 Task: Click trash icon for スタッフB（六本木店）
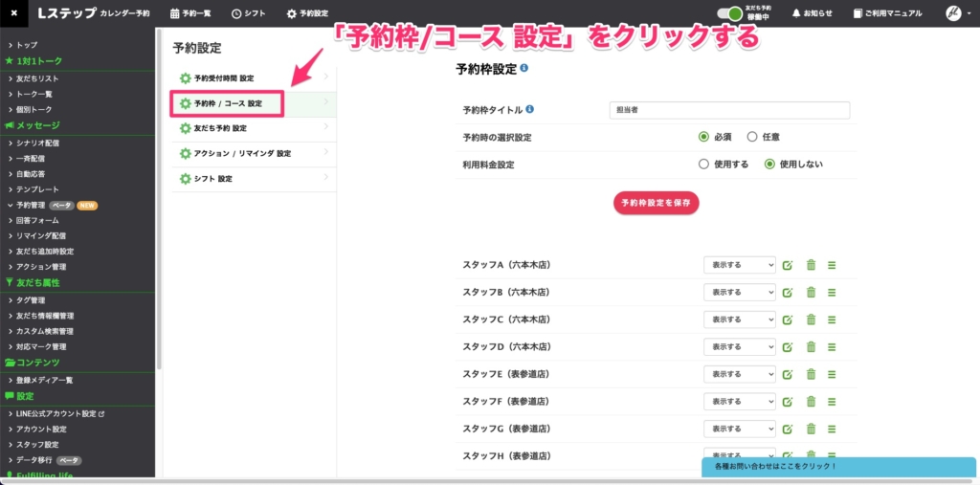point(811,292)
